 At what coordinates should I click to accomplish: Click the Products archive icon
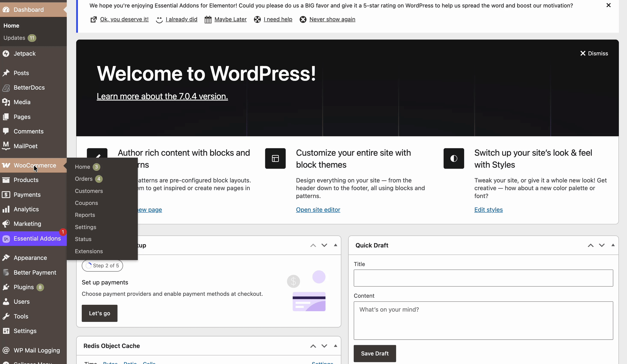(6, 180)
